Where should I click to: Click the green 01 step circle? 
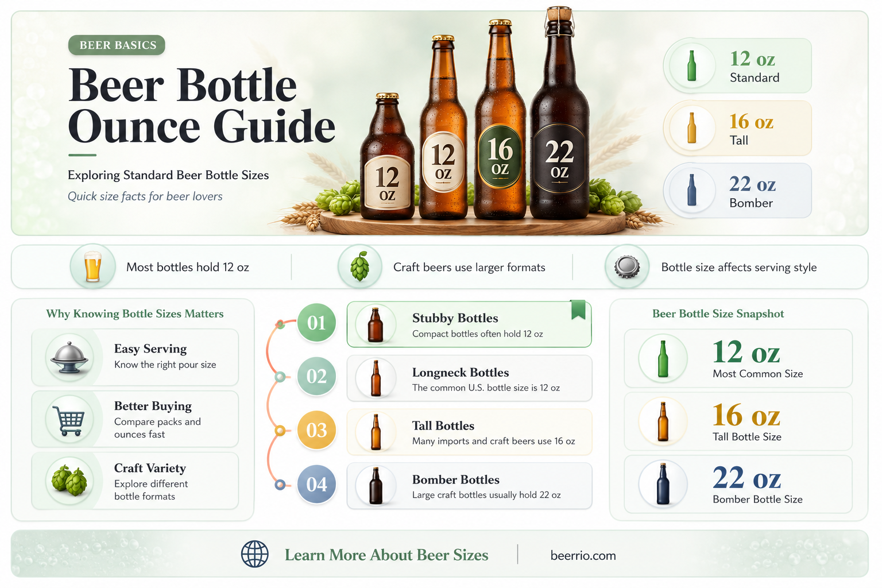pos(316,323)
